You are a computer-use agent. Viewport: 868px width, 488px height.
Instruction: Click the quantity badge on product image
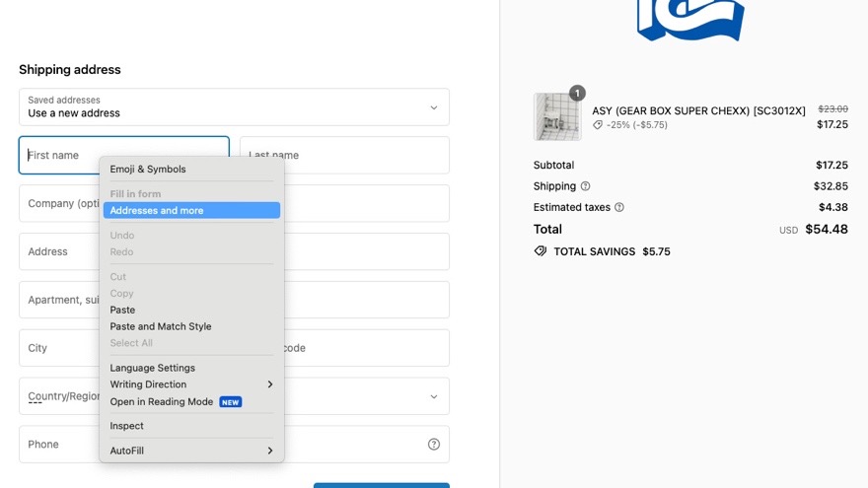[577, 93]
